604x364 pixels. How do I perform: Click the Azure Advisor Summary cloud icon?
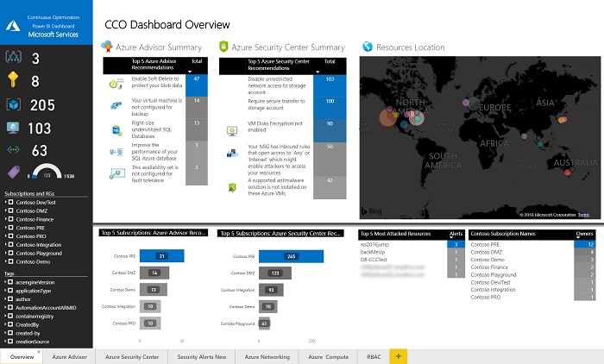(x=107, y=47)
